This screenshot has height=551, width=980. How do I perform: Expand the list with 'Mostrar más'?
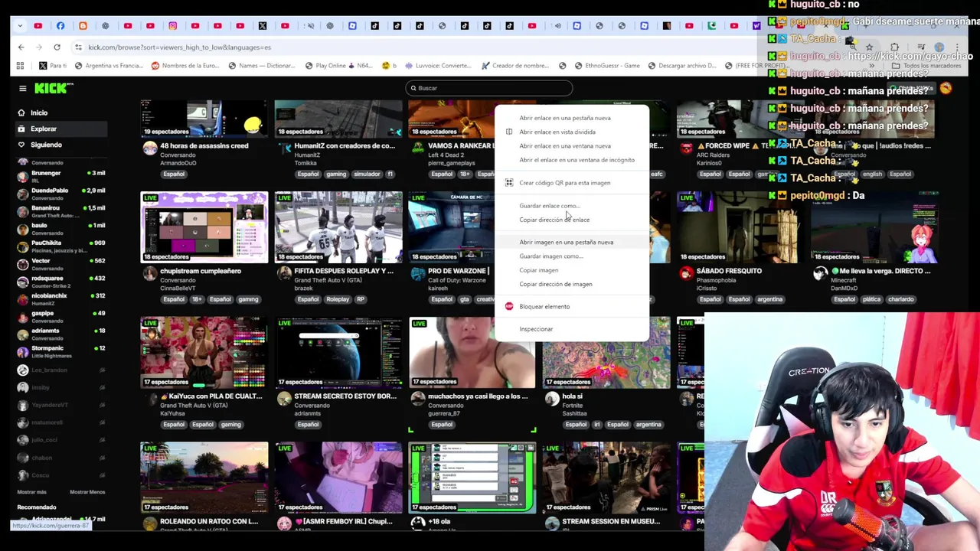pos(31,492)
